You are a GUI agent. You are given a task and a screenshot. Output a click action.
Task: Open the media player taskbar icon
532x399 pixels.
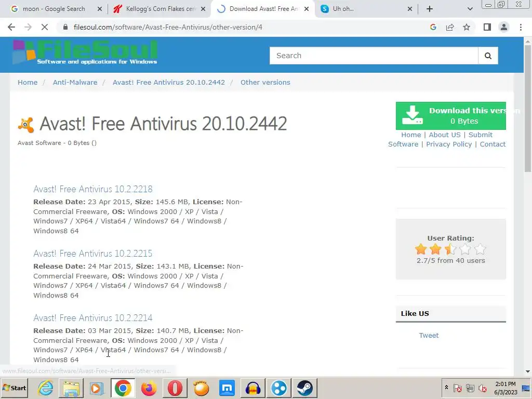[x=97, y=388]
